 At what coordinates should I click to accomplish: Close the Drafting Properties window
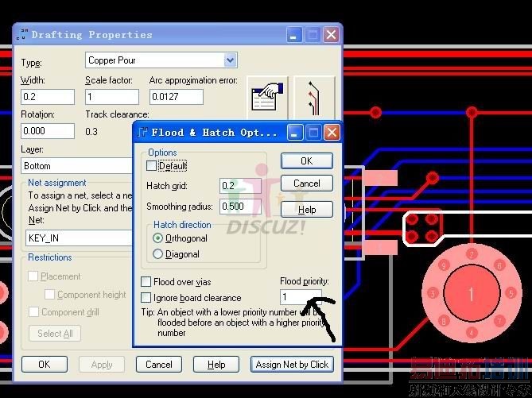pos(331,35)
